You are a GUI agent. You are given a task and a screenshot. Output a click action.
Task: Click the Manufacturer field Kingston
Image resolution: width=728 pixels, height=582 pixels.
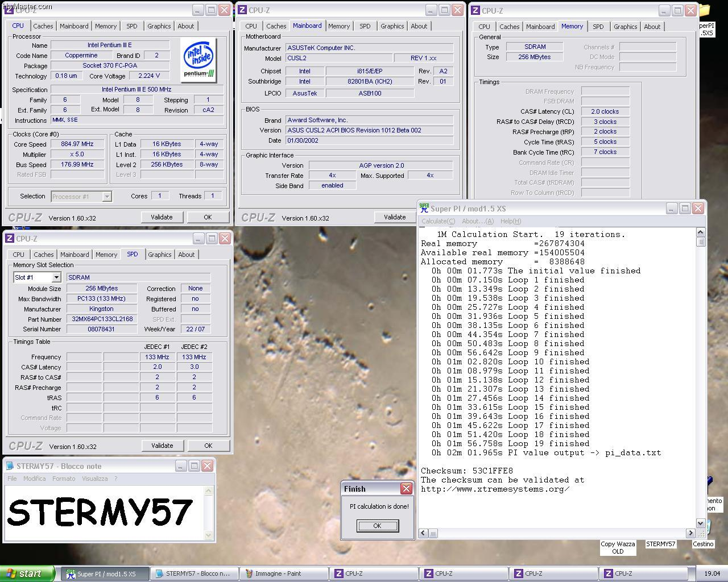click(102, 309)
